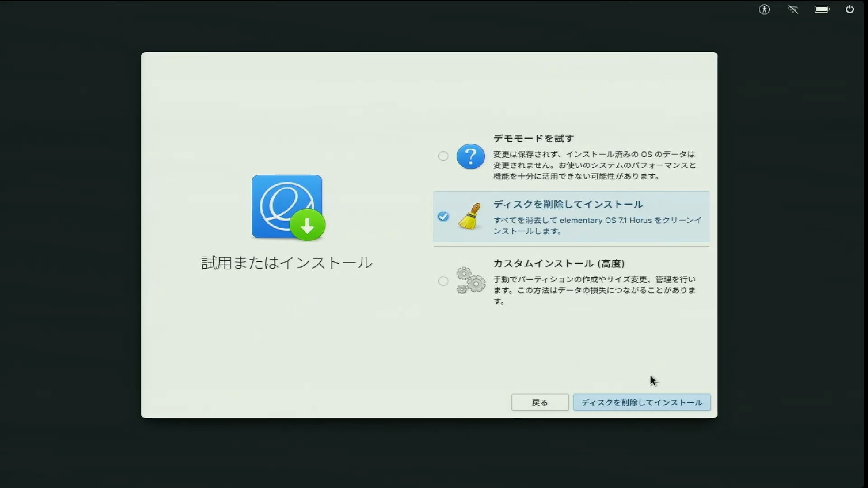Image resolution: width=868 pixels, height=488 pixels.
Task: Click the highlighted erase-disk option row
Action: click(x=571, y=217)
